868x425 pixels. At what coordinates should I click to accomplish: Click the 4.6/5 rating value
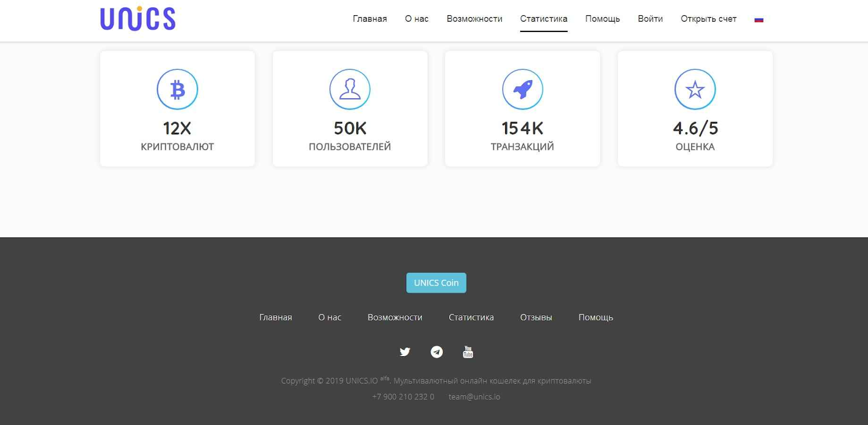(695, 128)
